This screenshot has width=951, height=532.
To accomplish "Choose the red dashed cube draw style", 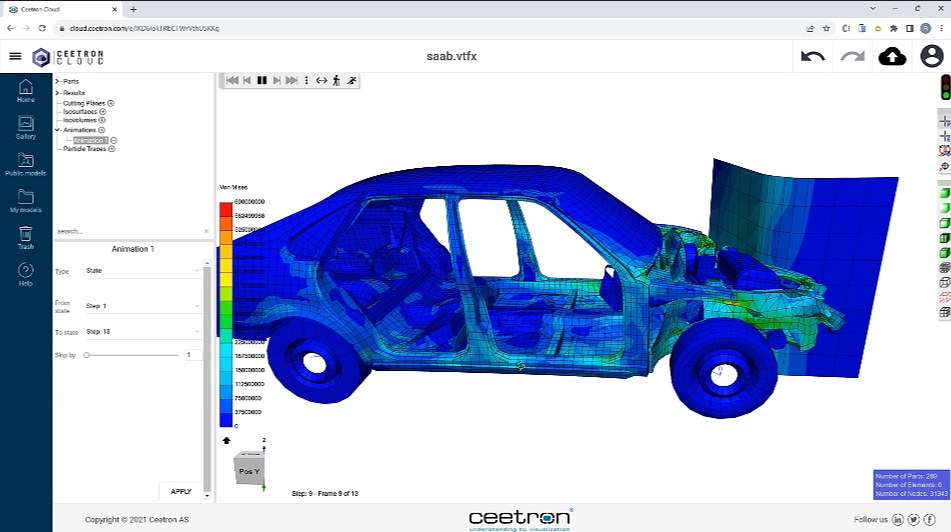I will click(x=944, y=297).
